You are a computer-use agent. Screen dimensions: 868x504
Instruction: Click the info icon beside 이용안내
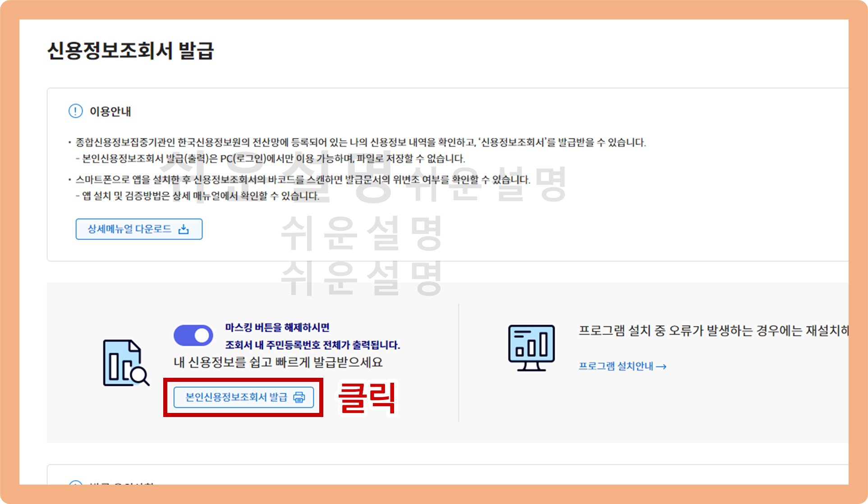(75, 111)
